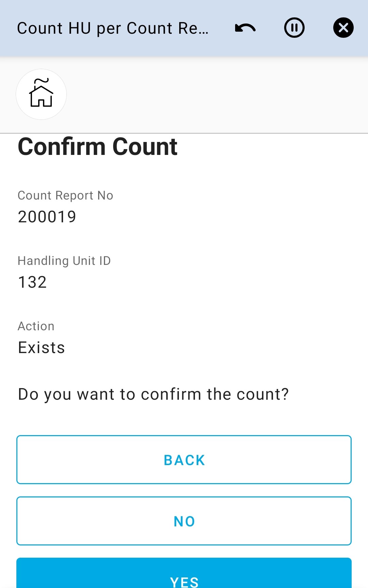Click the 'HU' text in the header title
The image size is (368, 588).
coord(79,28)
